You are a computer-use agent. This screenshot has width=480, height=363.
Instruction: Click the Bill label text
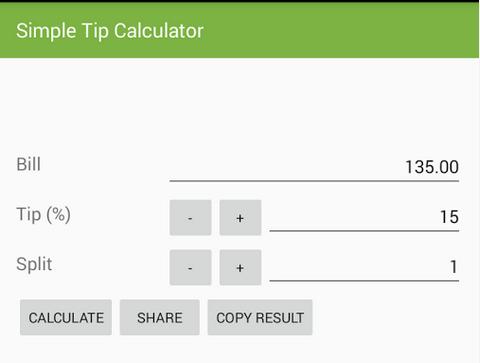pos(29,164)
